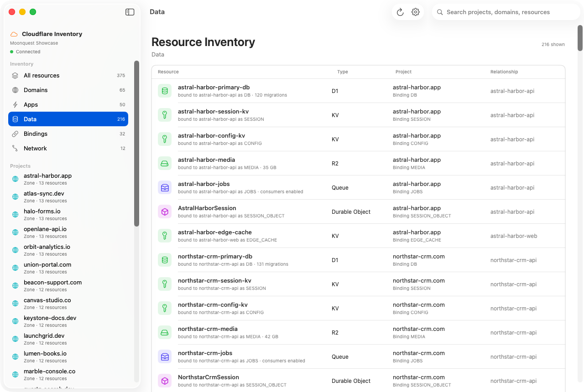Click the D1 database icon for astral-harbor-primary-db
Image resolution: width=584 pixels, height=392 pixels.
[x=165, y=91]
